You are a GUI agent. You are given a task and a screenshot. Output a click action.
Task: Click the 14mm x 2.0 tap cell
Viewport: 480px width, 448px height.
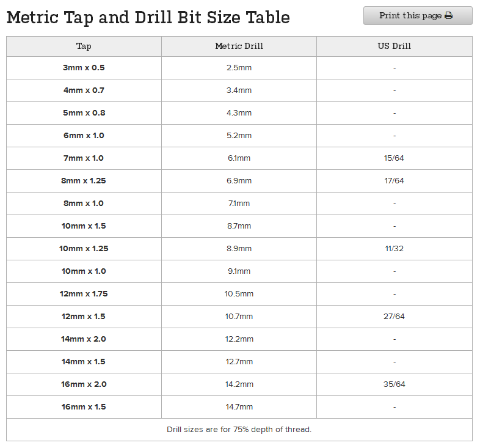(x=84, y=339)
